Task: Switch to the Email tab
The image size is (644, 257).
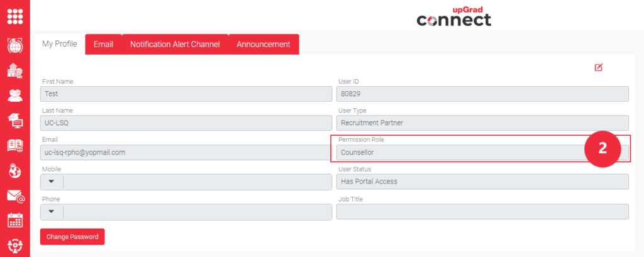Action: point(103,45)
